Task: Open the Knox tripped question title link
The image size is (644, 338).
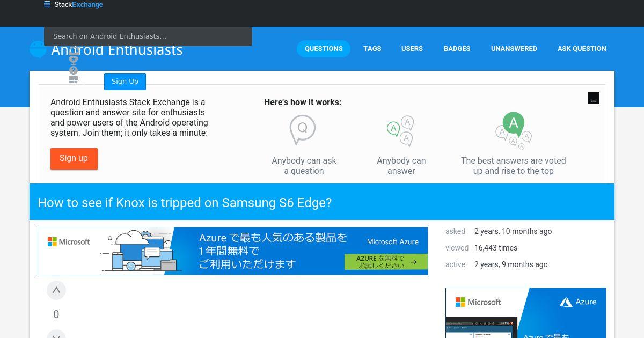Action: coord(185,203)
